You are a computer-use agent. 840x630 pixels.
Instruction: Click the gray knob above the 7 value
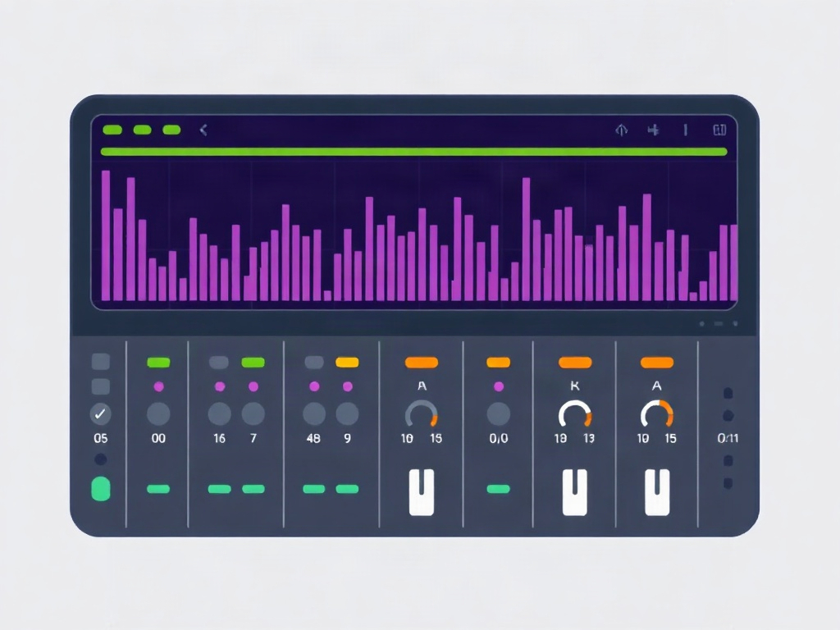click(x=253, y=413)
